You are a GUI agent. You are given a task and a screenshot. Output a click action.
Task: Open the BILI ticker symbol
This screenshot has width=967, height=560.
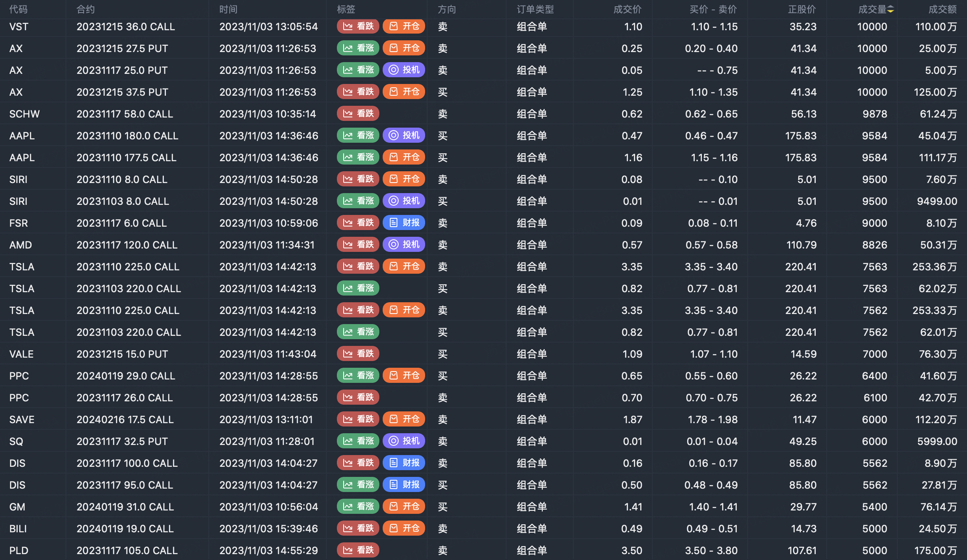coord(18,529)
